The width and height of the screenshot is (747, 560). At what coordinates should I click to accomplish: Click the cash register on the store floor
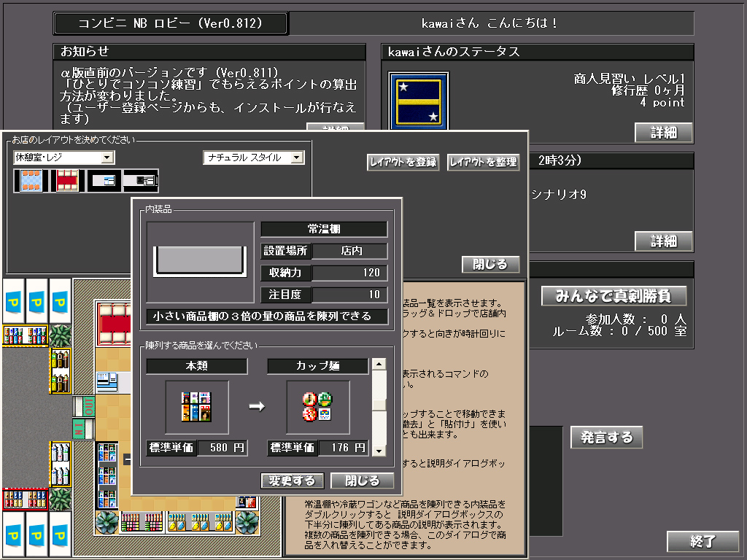pyautogui.click(x=108, y=381)
